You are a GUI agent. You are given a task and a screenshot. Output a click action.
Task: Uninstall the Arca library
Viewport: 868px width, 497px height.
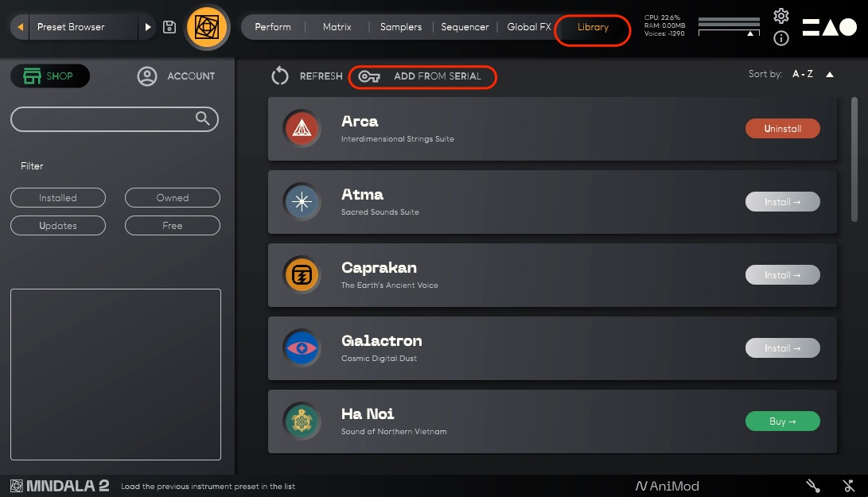tap(783, 128)
